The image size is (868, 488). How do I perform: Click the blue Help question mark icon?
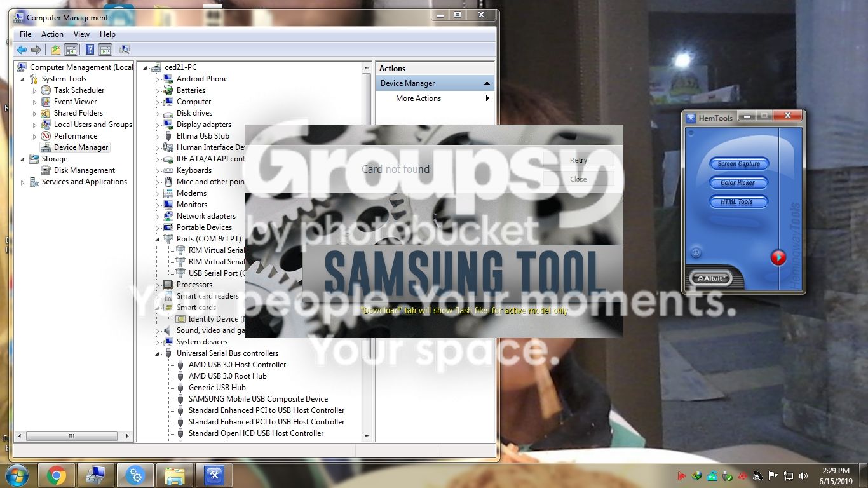[90, 50]
